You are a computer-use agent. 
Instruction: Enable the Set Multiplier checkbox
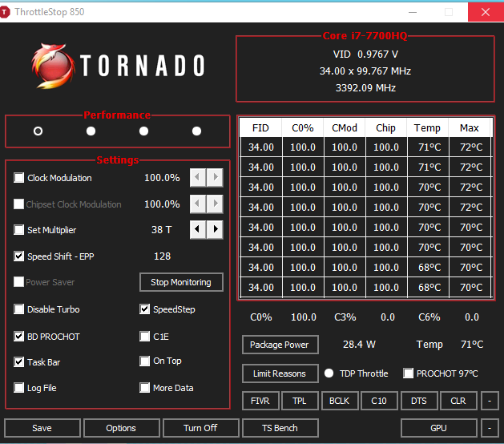[18, 230]
